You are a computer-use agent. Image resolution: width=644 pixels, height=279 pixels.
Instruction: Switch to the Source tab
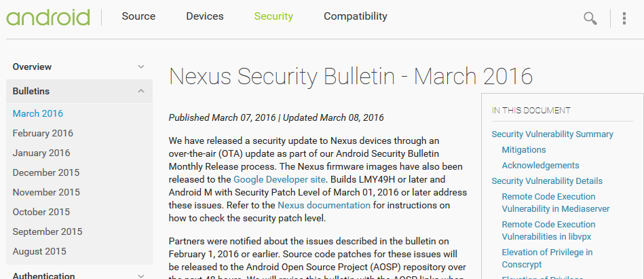[x=138, y=16]
